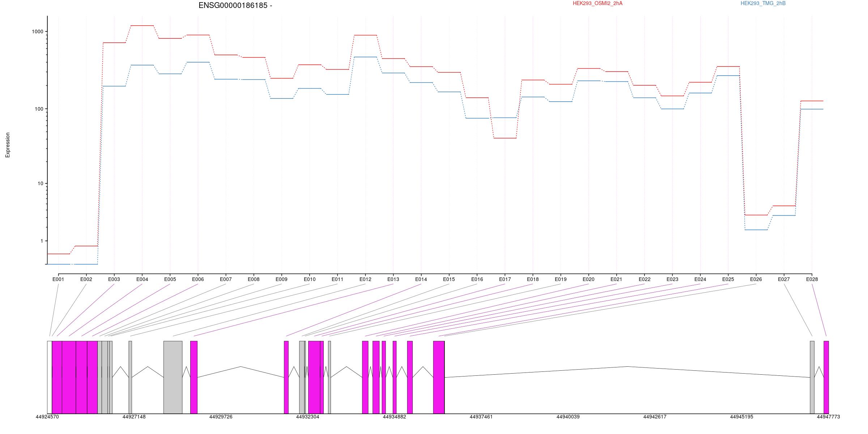This screenshot has height=434, width=868.
Task: Click exon label E015
Action: coord(449,279)
